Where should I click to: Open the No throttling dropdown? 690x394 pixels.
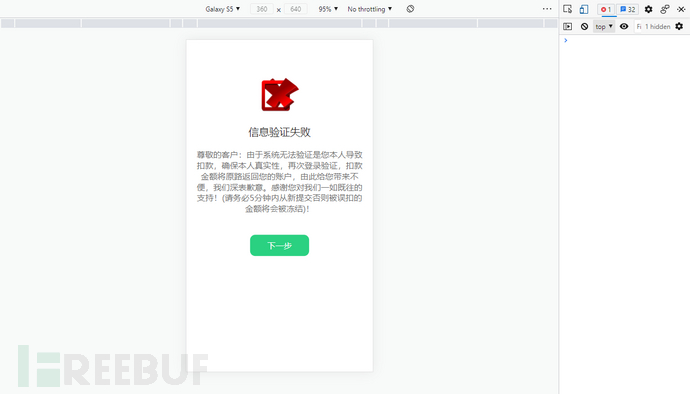point(370,9)
